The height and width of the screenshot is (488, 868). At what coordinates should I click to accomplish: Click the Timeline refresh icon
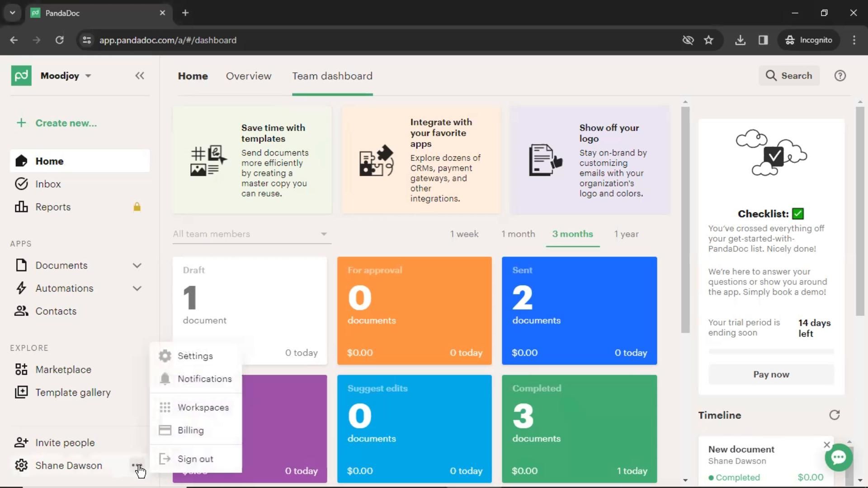[835, 415]
